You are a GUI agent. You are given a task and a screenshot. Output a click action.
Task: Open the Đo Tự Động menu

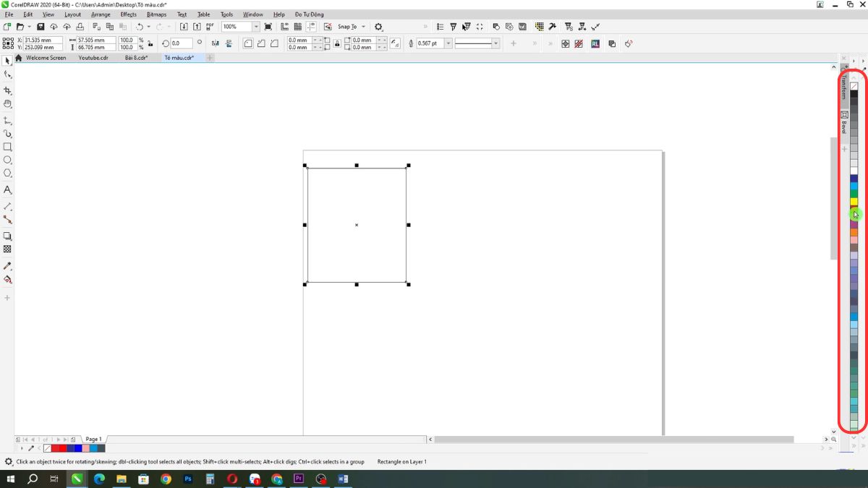pos(309,14)
